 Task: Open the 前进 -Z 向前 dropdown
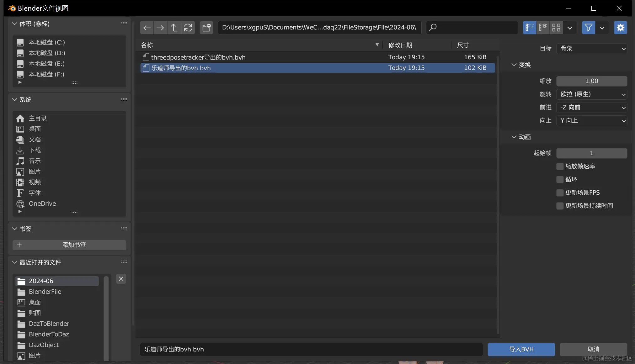click(x=591, y=108)
